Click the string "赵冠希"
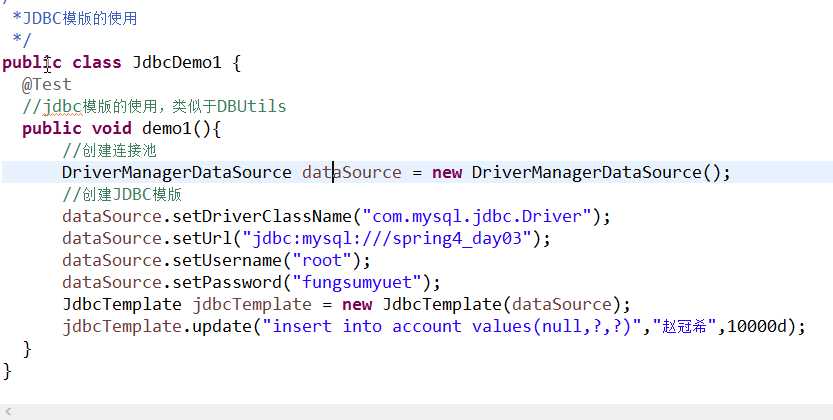Viewport: 833px width, 420px height. [685, 327]
